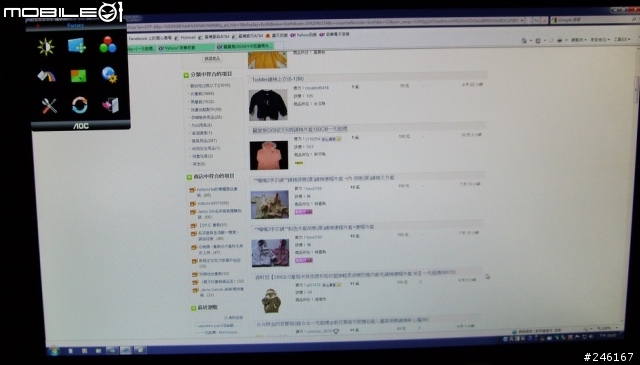Open the DISNEY 100CM listing title

point(300,129)
